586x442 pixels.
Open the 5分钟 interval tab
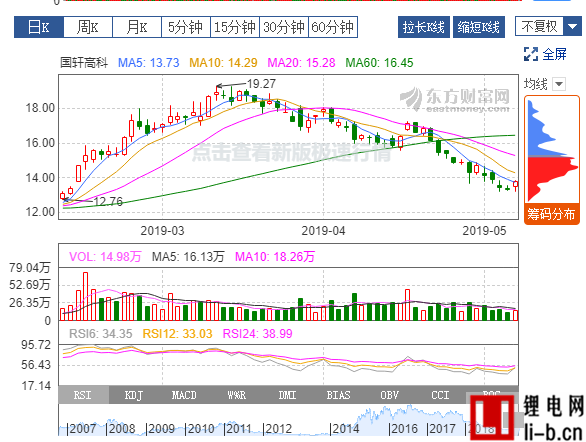tap(186, 27)
